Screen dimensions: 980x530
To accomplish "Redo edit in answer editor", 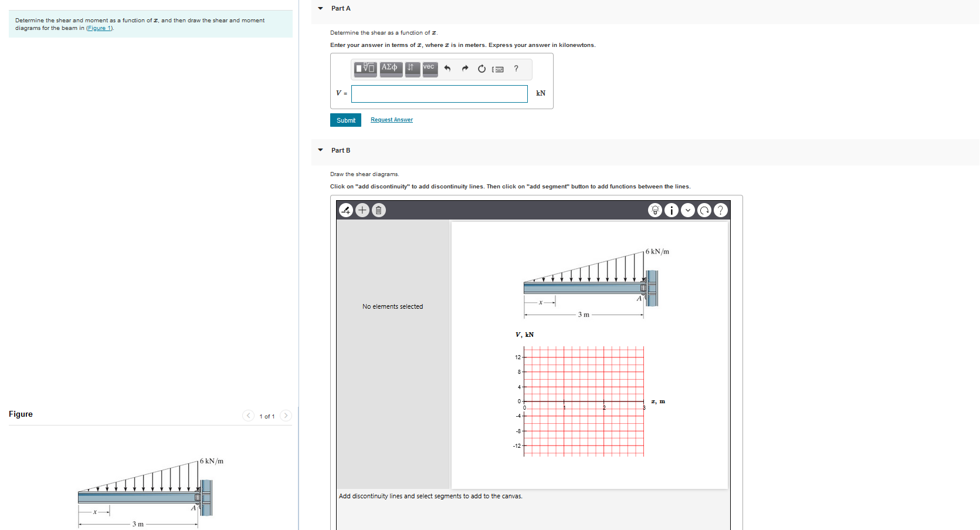I will tap(465, 69).
